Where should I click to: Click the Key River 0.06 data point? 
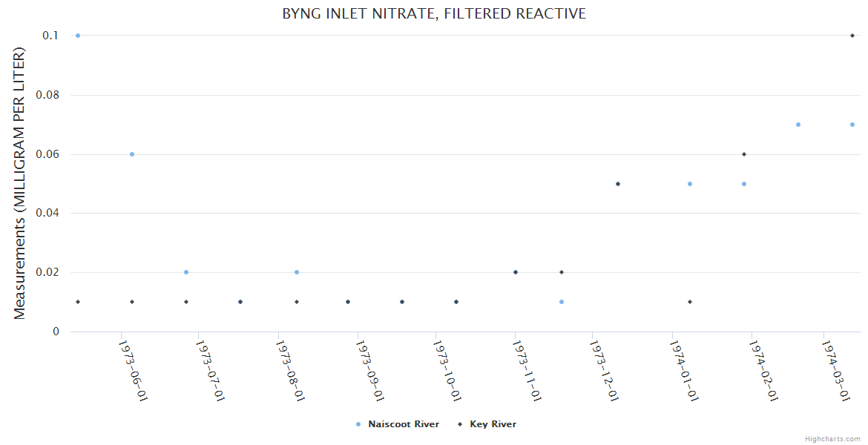tap(744, 154)
